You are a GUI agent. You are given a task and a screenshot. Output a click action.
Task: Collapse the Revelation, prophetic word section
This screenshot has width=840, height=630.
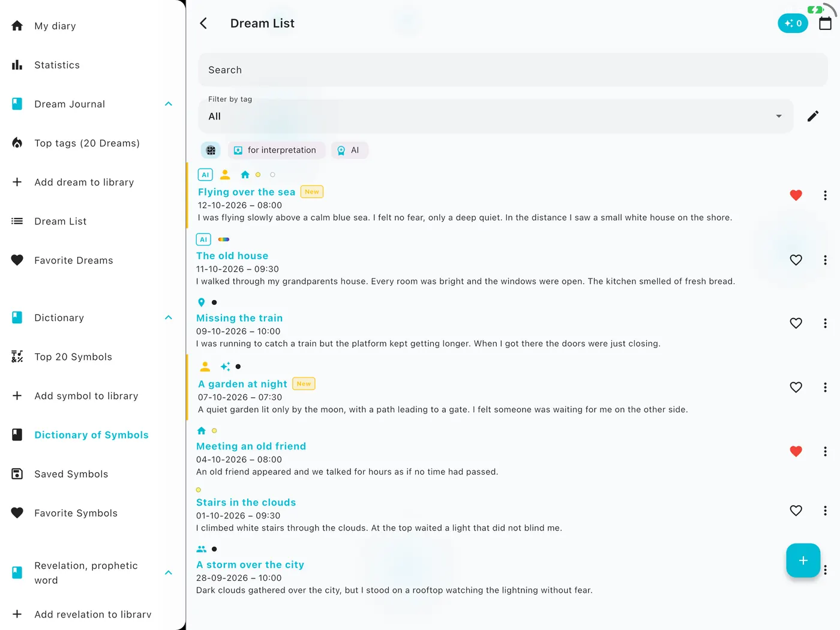(169, 572)
